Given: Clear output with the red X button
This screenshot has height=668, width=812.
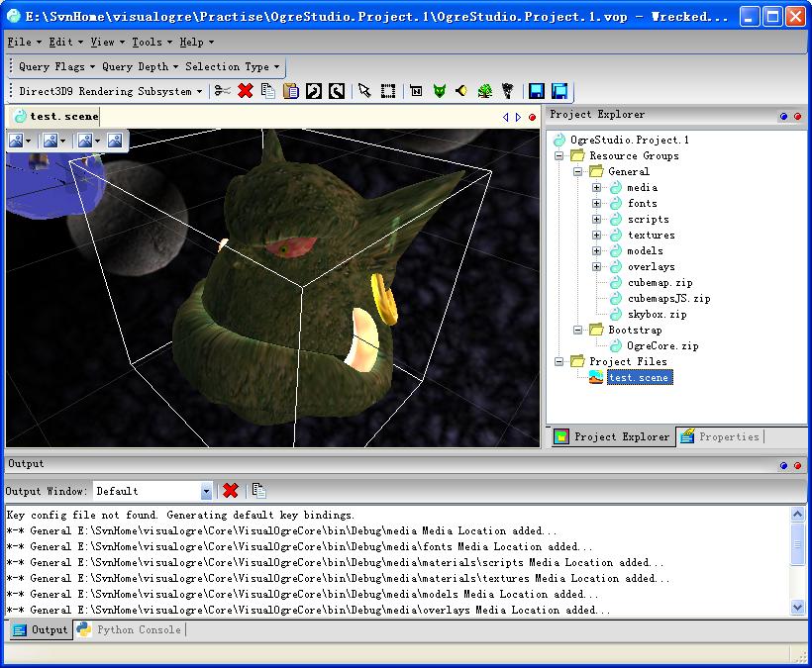Looking at the screenshot, I should coord(231,491).
